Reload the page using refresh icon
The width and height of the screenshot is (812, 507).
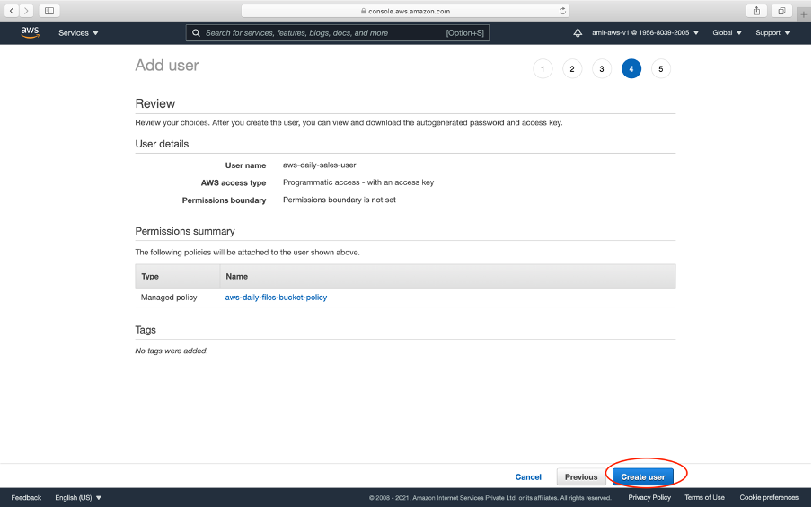[562, 11]
